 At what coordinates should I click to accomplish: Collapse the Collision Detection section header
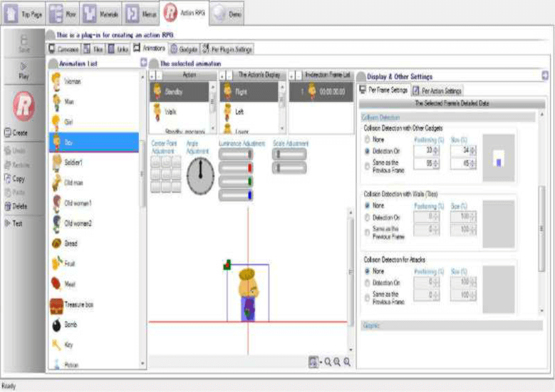[x=449, y=117]
